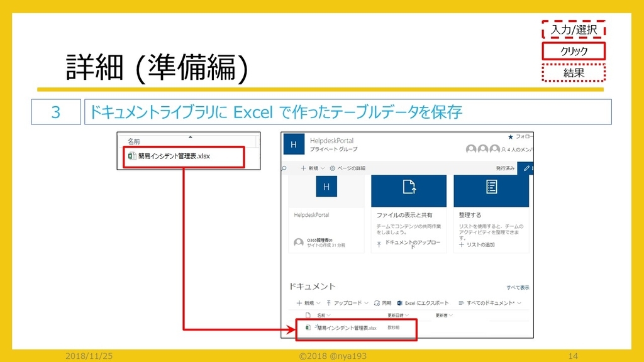Open the アップロード dropdown
644x362 pixels.
click(347, 303)
